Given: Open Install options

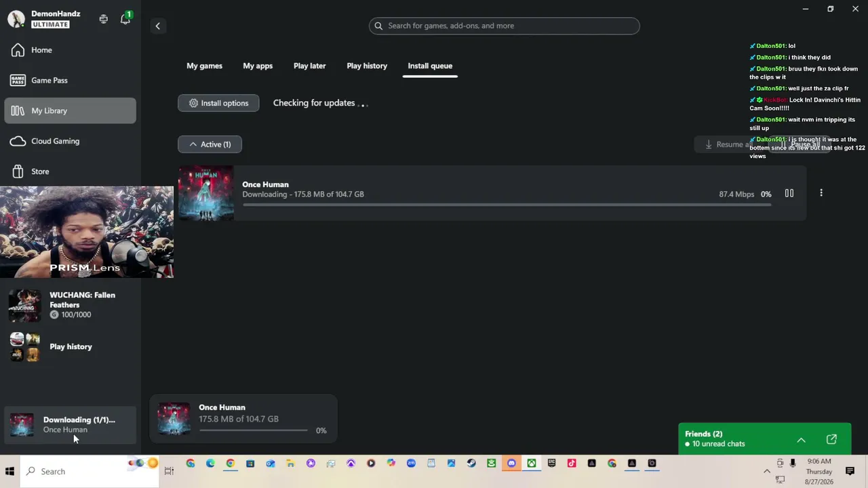Looking at the screenshot, I should coord(218,103).
